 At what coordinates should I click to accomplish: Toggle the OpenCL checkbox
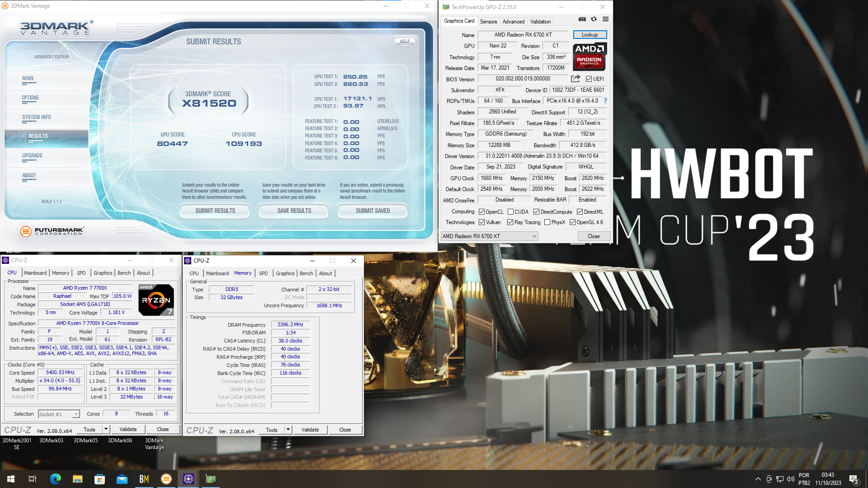[x=481, y=212]
